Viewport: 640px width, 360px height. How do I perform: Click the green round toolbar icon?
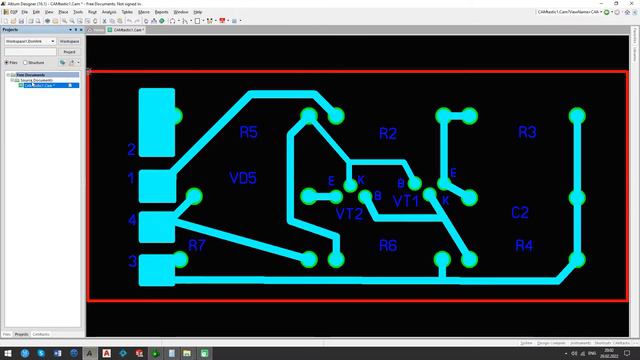[162, 21]
